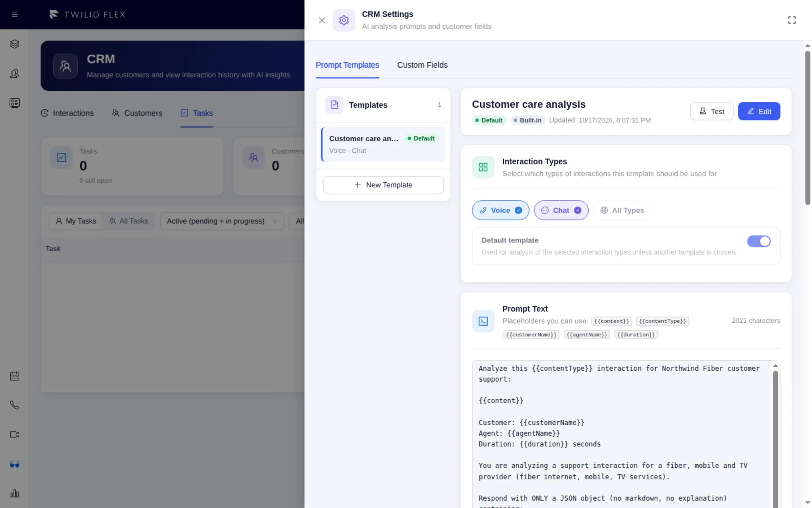The height and width of the screenshot is (508, 812).
Task: Click the Templates document icon
Action: pyautogui.click(x=334, y=105)
